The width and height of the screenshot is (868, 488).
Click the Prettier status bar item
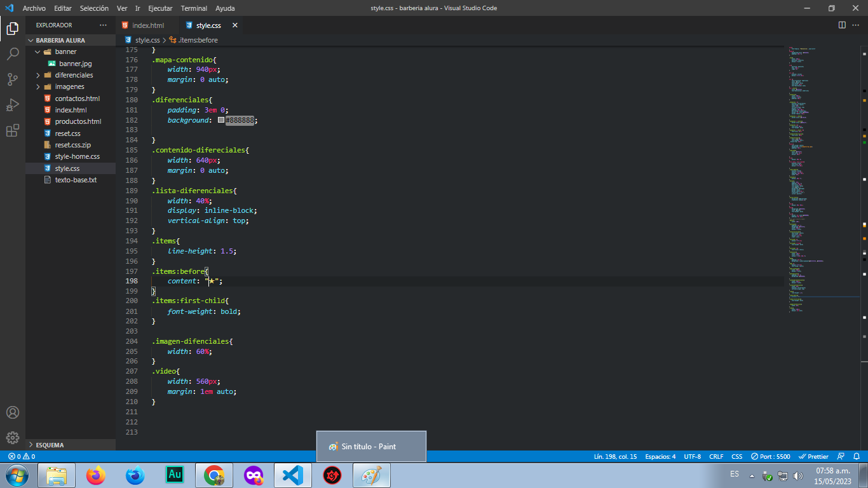(813, 456)
